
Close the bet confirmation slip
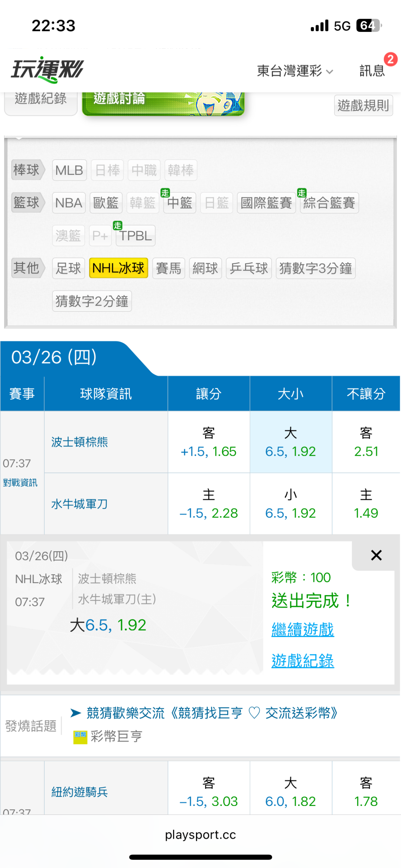[x=376, y=555]
